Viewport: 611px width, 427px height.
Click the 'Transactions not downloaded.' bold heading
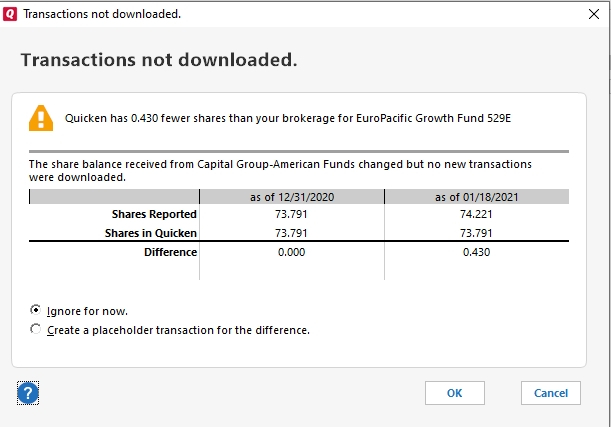point(159,60)
